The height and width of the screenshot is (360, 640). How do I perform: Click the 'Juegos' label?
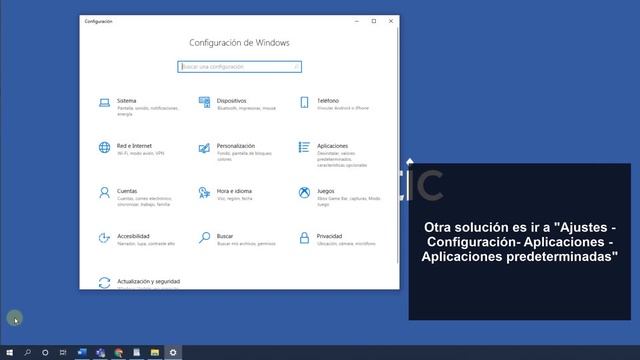(x=325, y=191)
